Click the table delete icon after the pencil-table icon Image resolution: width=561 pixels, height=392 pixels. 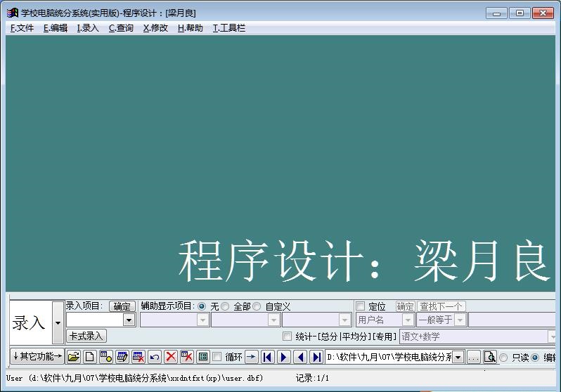pyautogui.click(x=138, y=357)
